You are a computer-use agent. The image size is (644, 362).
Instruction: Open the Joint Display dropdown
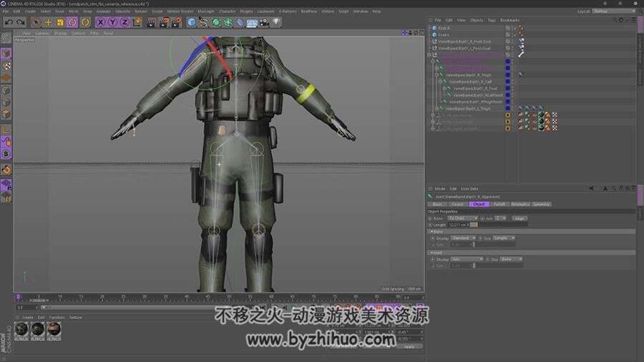click(x=467, y=260)
